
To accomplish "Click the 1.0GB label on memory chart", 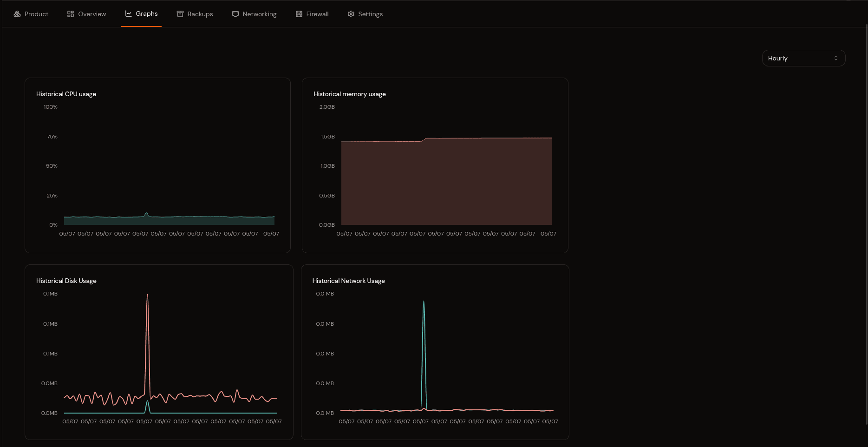I will [x=328, y=166].
